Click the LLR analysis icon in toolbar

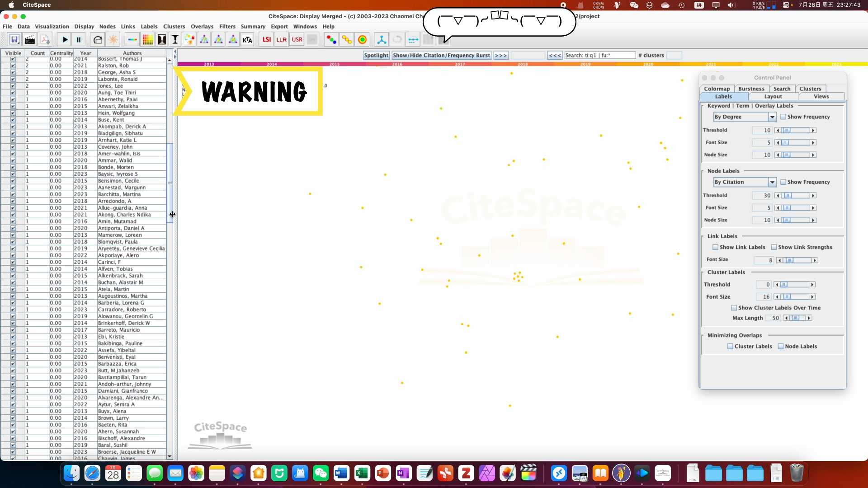[281, 40]
